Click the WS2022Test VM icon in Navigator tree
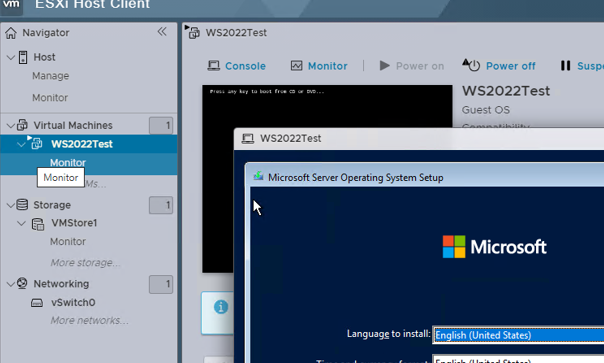The width and height of the screenshot is (604, 363). (36, 143)
